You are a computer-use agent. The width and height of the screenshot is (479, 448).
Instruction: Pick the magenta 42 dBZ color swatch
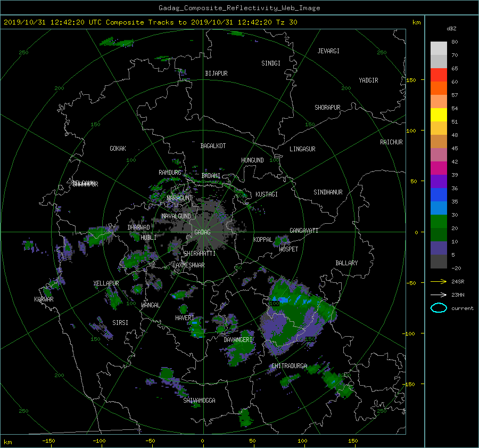(439, 168)
